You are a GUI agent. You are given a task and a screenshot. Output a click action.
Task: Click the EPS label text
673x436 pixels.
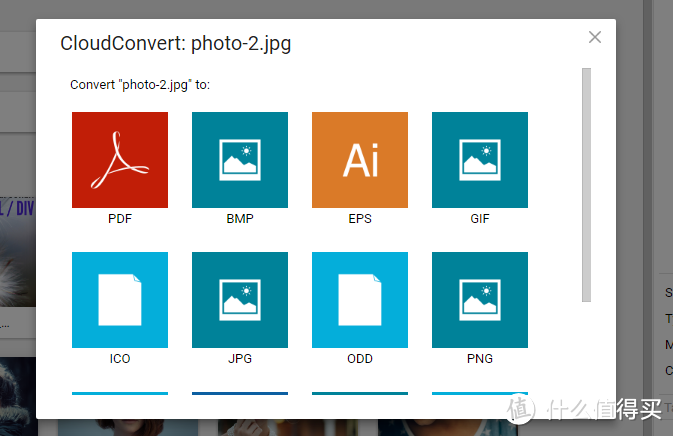coord(360,219)
